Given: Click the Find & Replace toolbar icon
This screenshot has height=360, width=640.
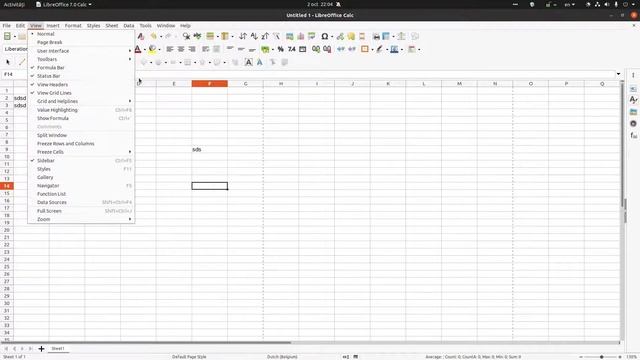Looking at the screenshot, I should click(x=186, y=36).
